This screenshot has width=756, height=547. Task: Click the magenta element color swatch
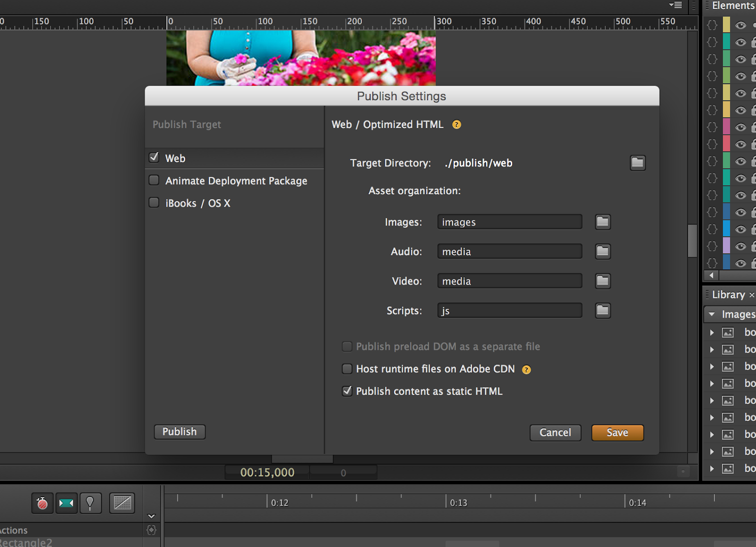(726, 127)
